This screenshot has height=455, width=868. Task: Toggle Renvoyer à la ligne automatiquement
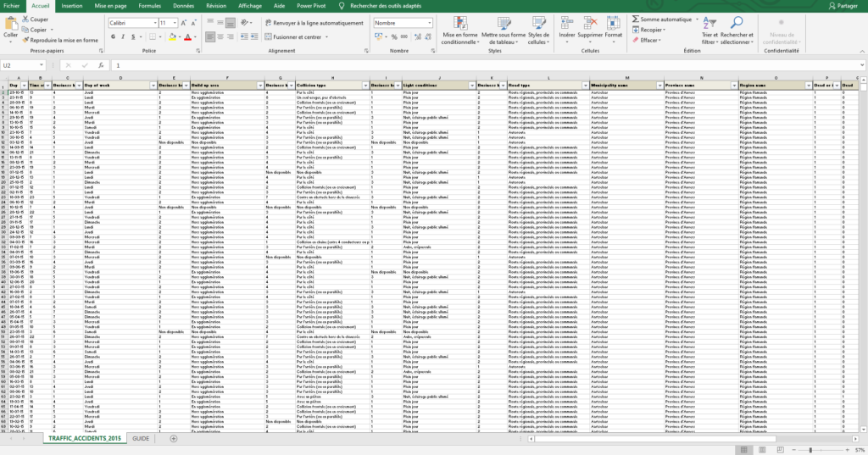click(x=314, y=23)
